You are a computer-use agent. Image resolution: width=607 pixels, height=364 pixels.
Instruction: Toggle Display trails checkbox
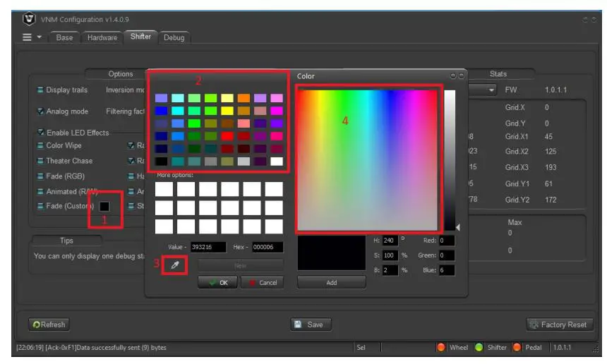tap(40, 90)
